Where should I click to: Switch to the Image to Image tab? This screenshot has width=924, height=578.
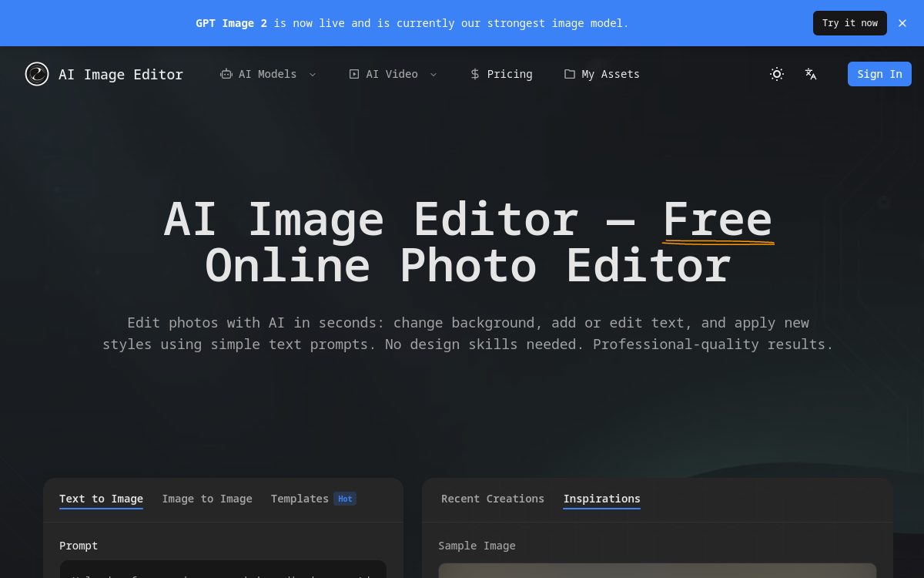(x=207, y=499)
